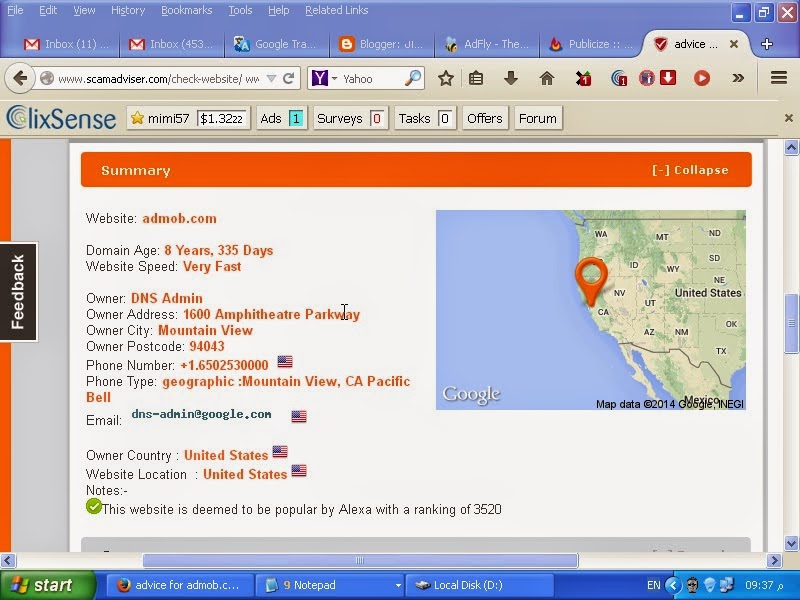Go to the home page icon
The height and width of the screenshot is (600, 800).
click(546, 78)
